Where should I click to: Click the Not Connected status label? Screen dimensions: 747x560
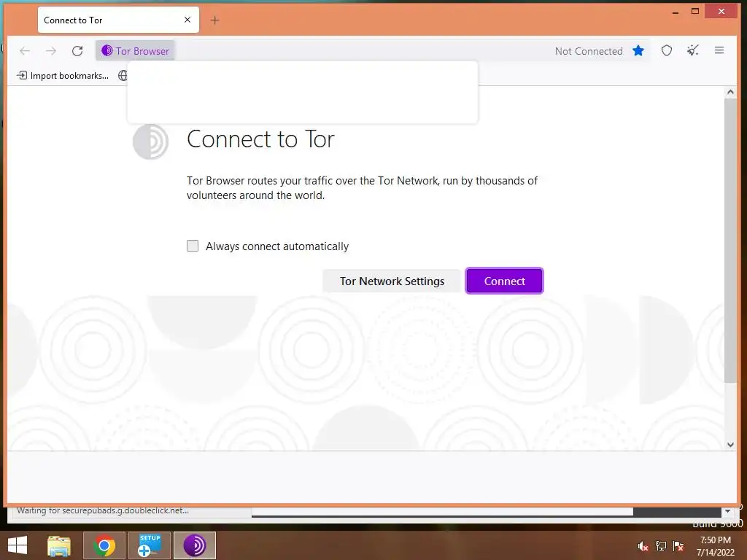tap(589, 51)
